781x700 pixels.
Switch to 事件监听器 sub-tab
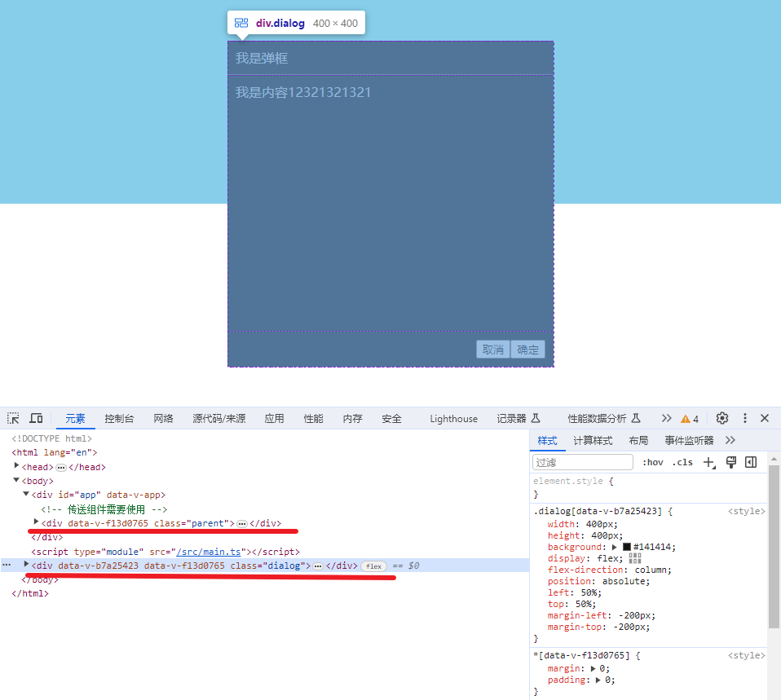tap(689, 441)
